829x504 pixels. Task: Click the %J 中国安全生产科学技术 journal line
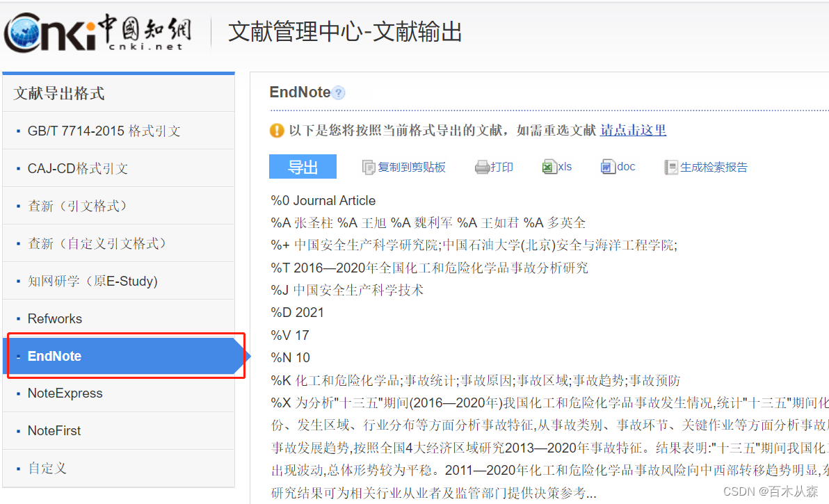coord(347,290)
